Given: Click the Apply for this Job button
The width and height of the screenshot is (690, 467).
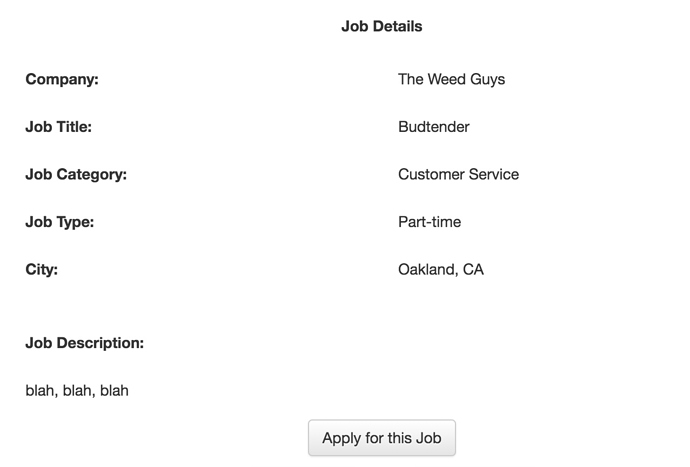Looking at the screenshot, I should click(381, 438).
